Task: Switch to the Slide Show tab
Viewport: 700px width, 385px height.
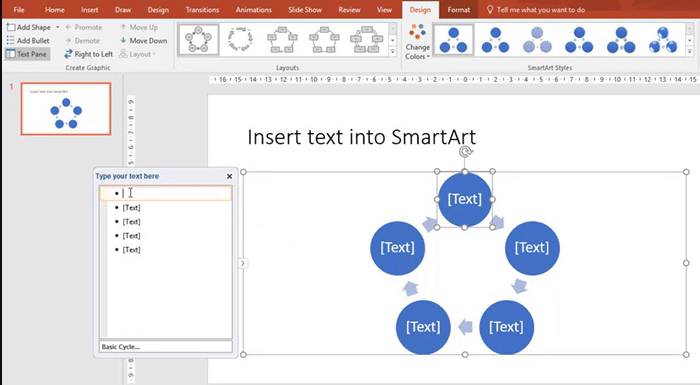Action: pos(305,9)
